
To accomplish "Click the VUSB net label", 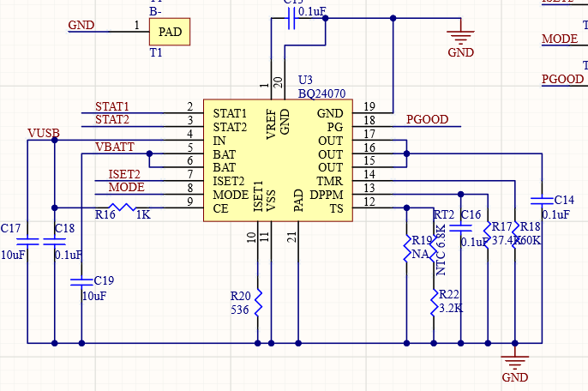I will click(44, 133).
